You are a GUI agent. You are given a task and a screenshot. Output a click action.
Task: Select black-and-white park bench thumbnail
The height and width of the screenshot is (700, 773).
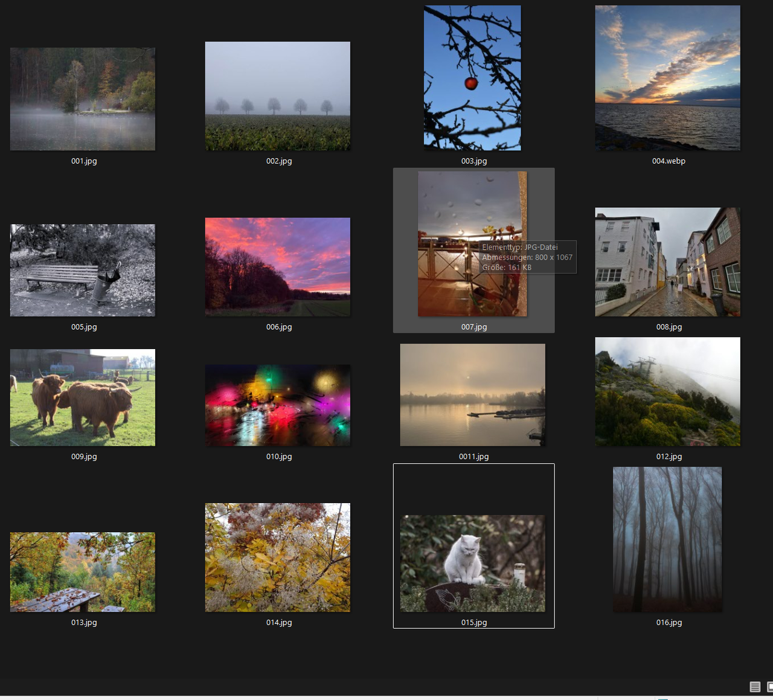click(x=83, y=271)
